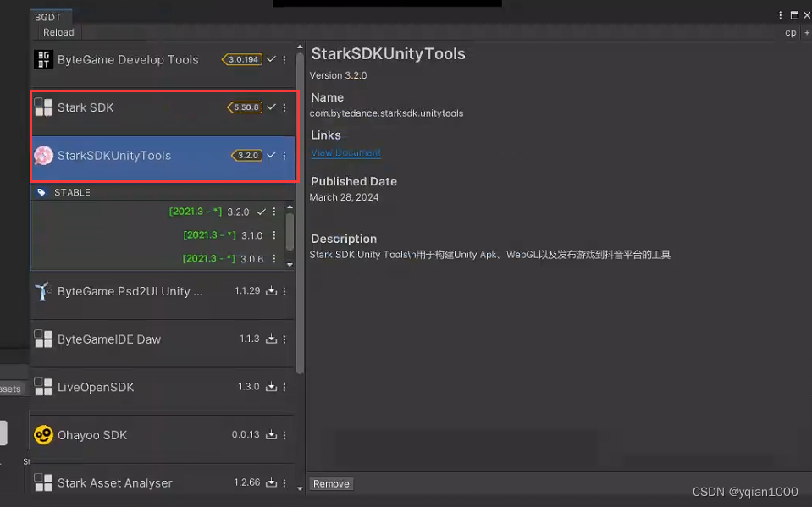Download LiveOpenSDK version 1.3.0
This screenshot has width=812, height=507.
point(271,386)
